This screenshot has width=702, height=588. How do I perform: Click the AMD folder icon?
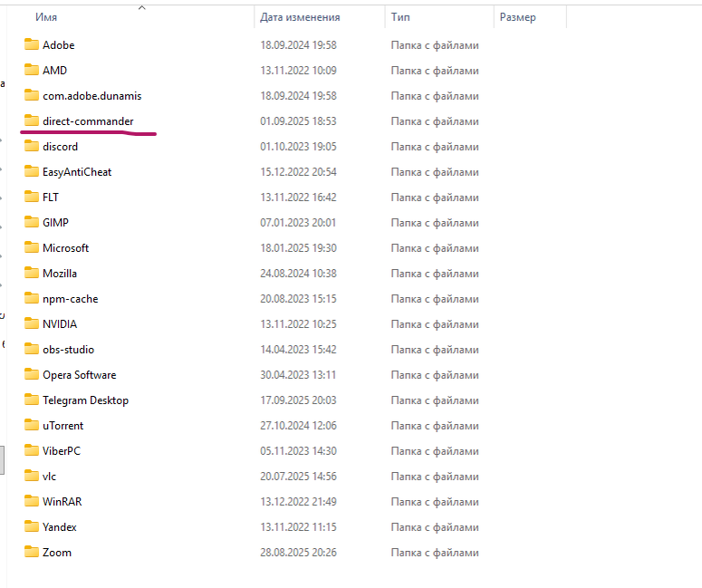(32, 70)
